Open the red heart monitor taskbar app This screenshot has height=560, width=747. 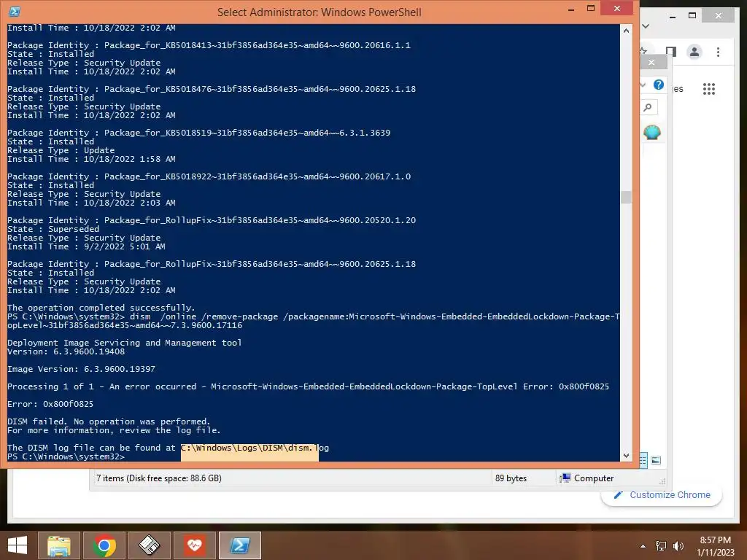coord(194,545)
